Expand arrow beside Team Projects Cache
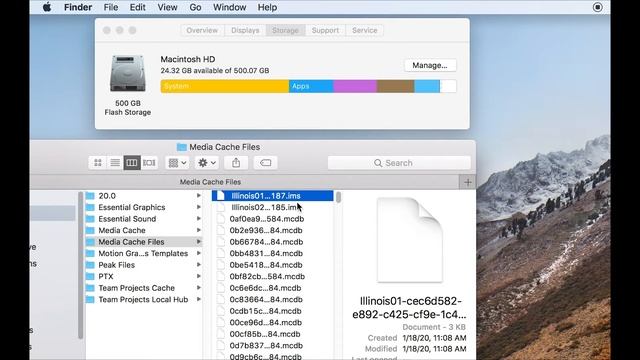 [x=199, y=288]
